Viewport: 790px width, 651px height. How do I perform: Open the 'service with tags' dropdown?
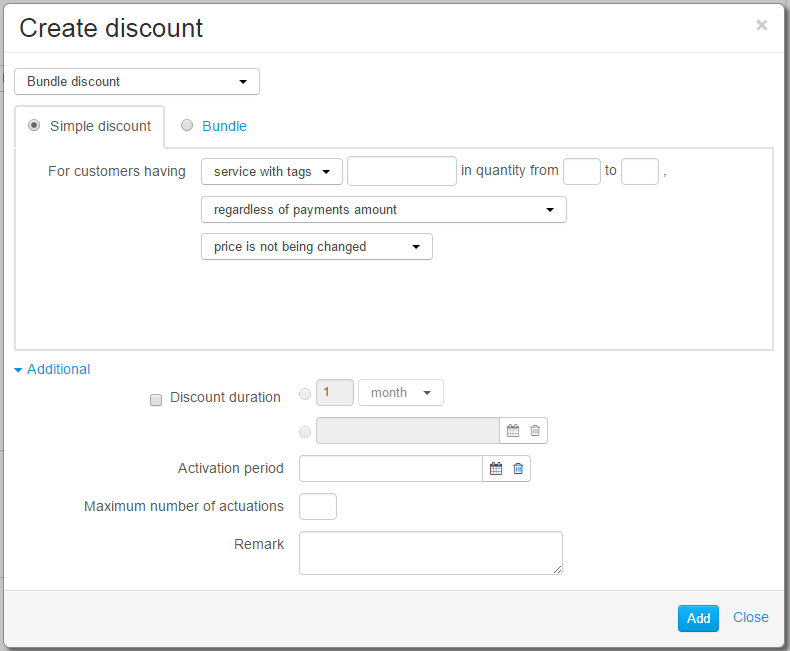tap(272, 172)
